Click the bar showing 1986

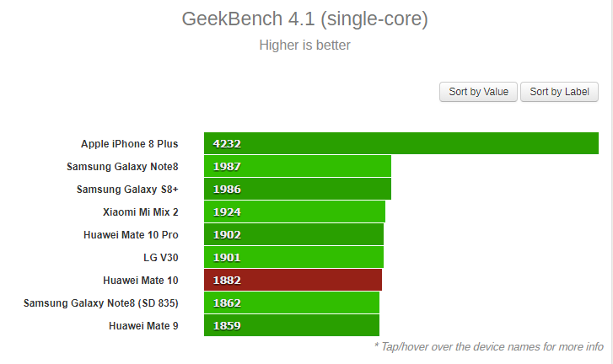tap(298, 189)
